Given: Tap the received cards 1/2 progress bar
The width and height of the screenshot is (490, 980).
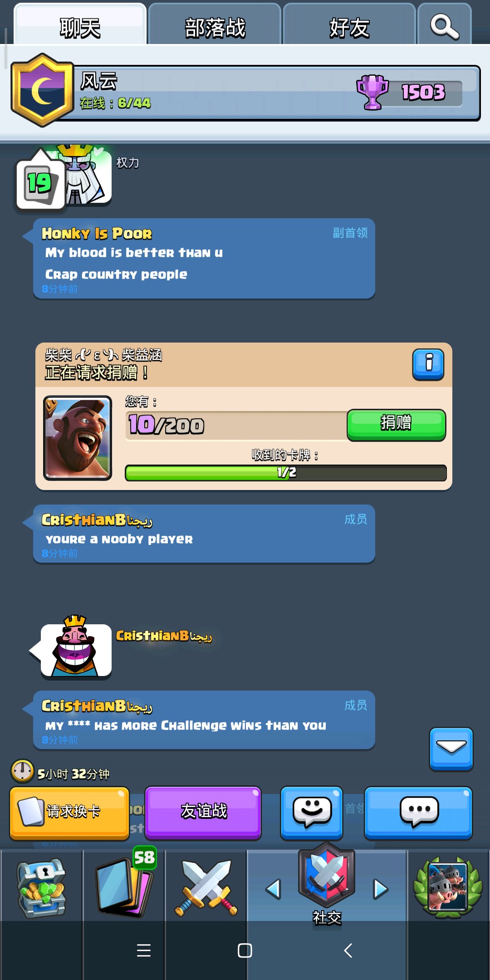Looking at the screenshot, I should [286, 473].
